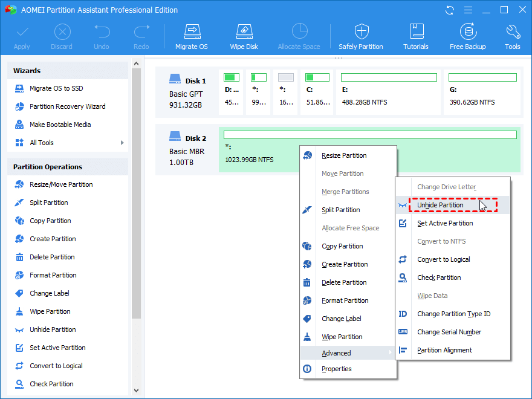Click the Tools wrench icon
532x399 pixels.
tap(512, 32)
